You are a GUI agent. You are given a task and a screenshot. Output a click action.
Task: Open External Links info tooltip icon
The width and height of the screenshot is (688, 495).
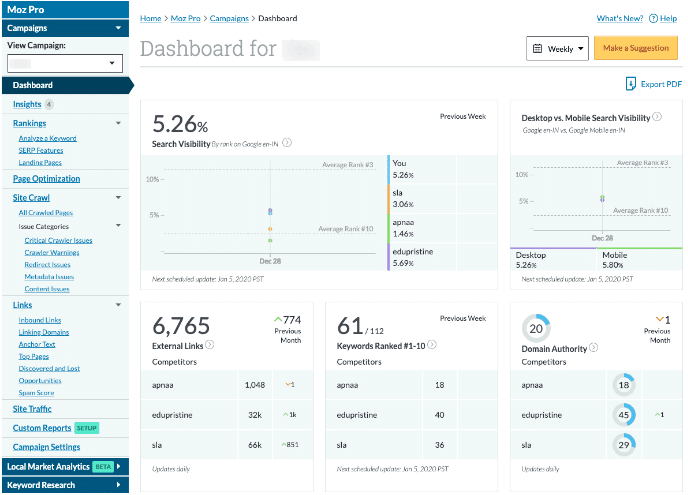pyautogui.click(x=210, y=345)
